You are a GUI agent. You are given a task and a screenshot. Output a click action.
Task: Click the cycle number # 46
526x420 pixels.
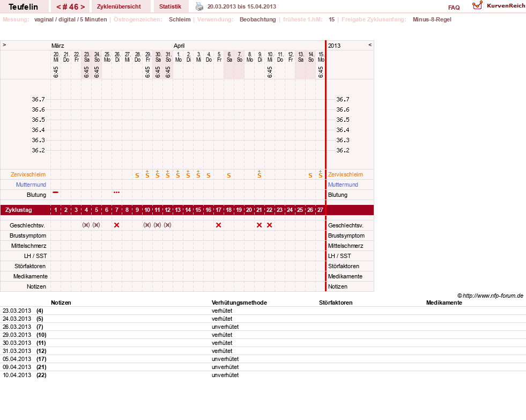[x=70, y=7]
